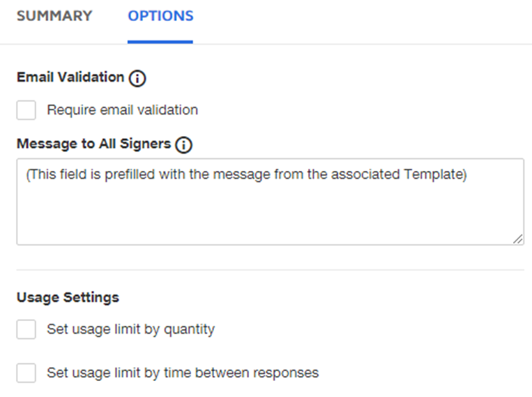The height and width of the screenshot is (397, 532).
Task: Click the word "Template" in the message field
Action: click(x=432, y=174)
